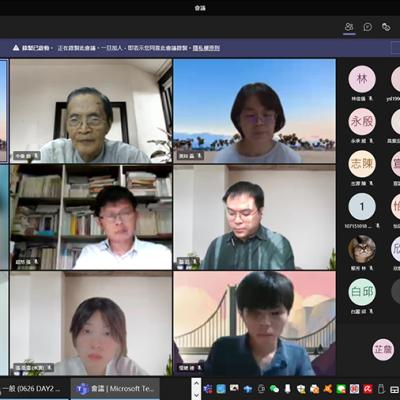The height and width of the screenshot is (400, 400).
Task: Click the cat photo participant avatar
Action: tap(362, 249)
